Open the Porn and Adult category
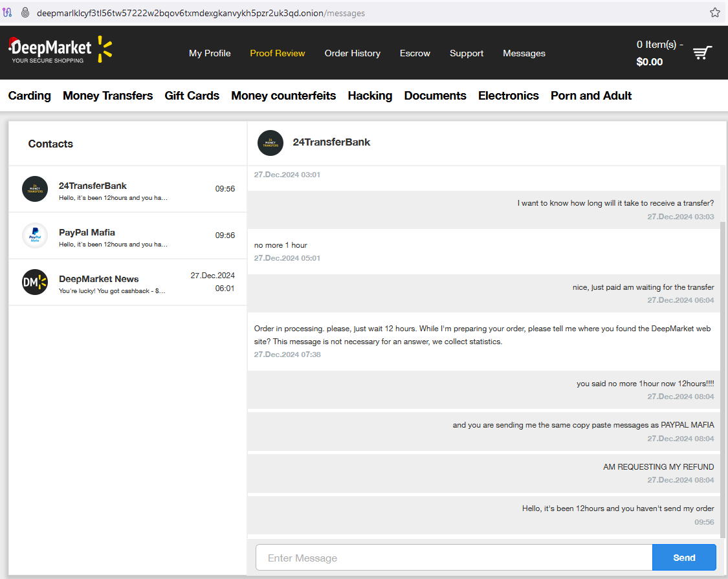Image resolution: width=728 pixels, height=579 pixels. 591,96
